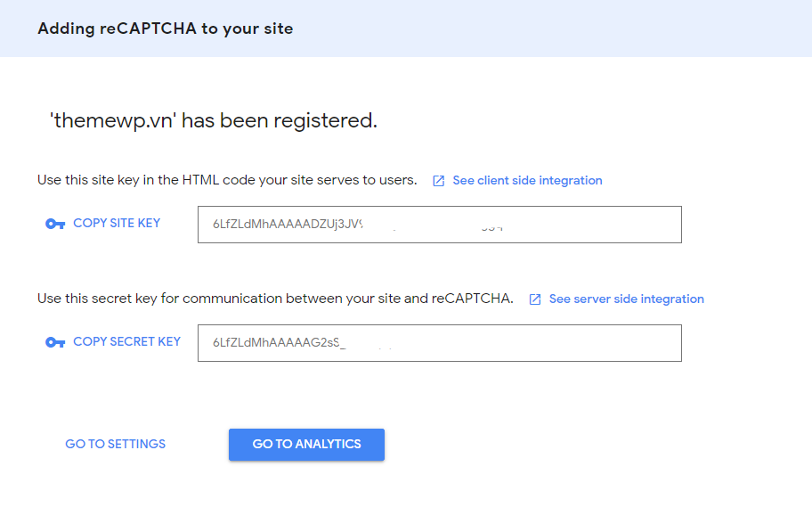Image resolution: width=812 pixels, height=524 pixels.
Task: Click the 'Adding reCAPTCHA to your site' header
Action: pyautogui.click(x=166, y=29)
